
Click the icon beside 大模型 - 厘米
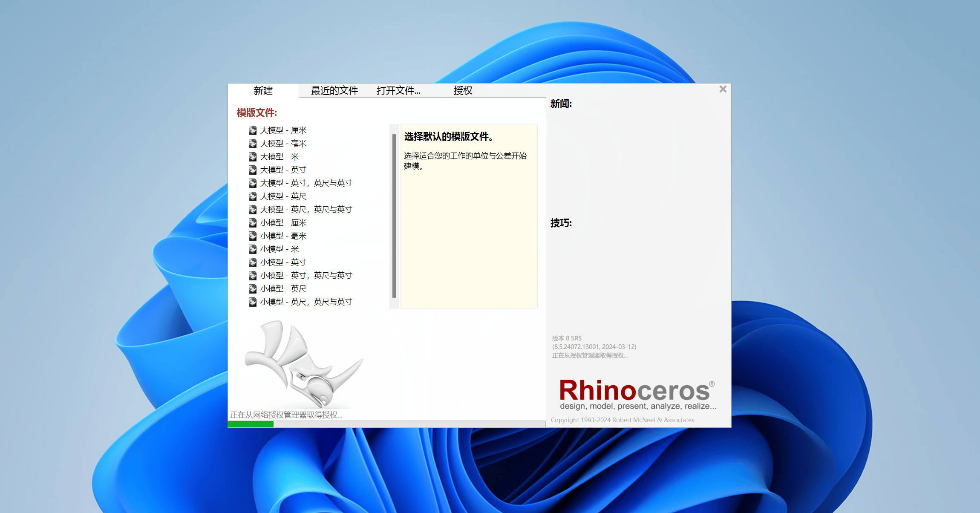[x=253, y=130]
